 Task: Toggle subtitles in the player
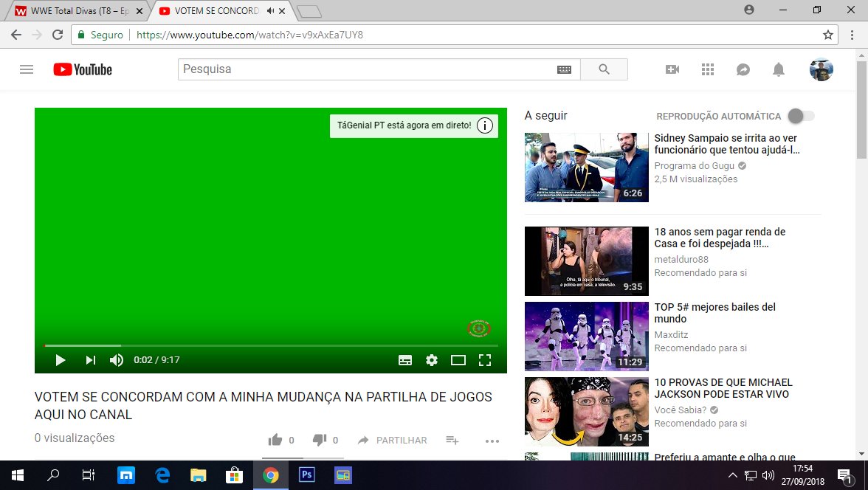coord(405,360)
